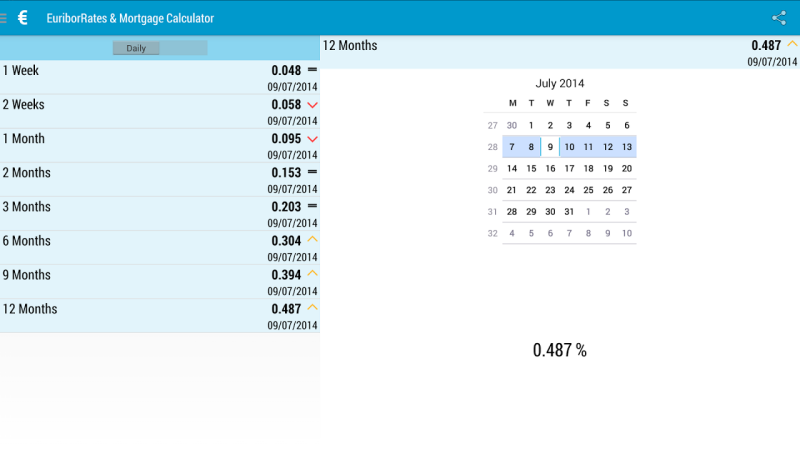Select July 25 in the calendar

[588, 190]
